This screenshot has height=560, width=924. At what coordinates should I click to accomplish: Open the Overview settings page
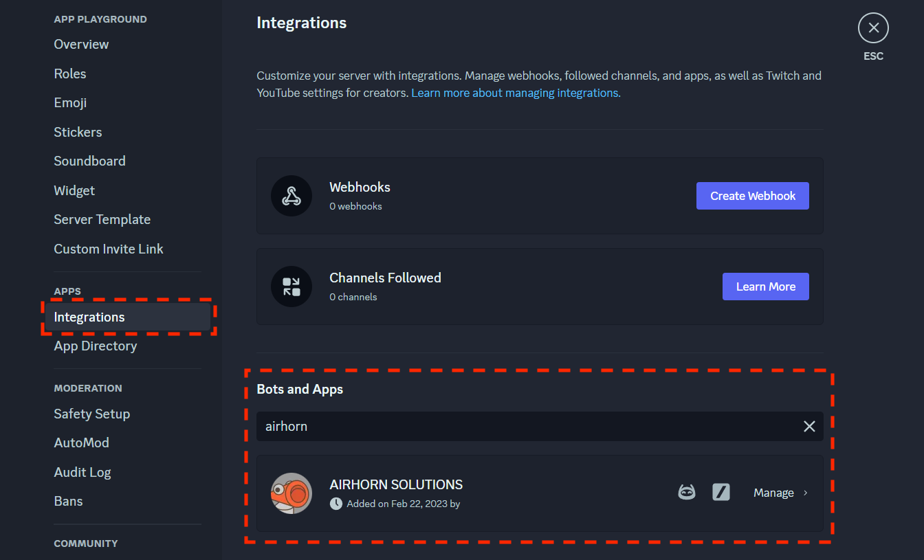[x=81, y=44]
